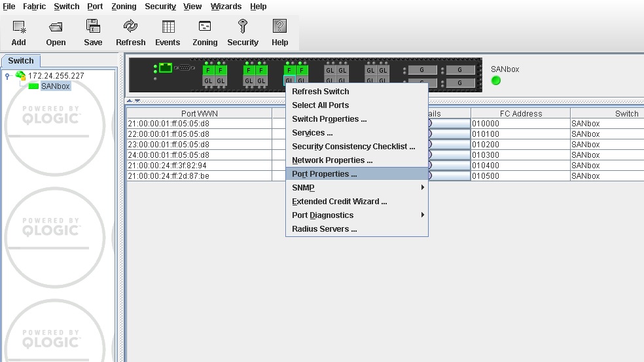Expand the SNMP submenu arrow
Image resolution: width=644 pixels, height=362 pixels.
point(422,187)
